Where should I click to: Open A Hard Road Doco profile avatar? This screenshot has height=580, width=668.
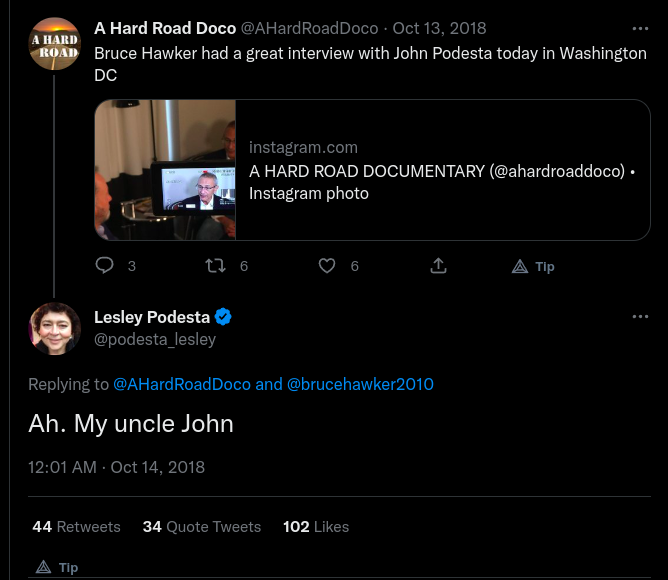coord(54,44)
